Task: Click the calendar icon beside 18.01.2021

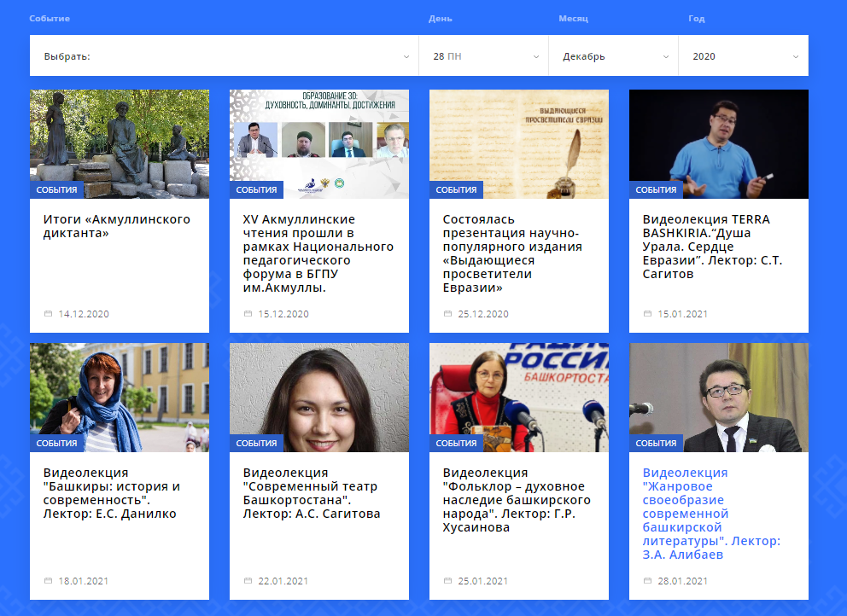Action: [x=49, y=581]
